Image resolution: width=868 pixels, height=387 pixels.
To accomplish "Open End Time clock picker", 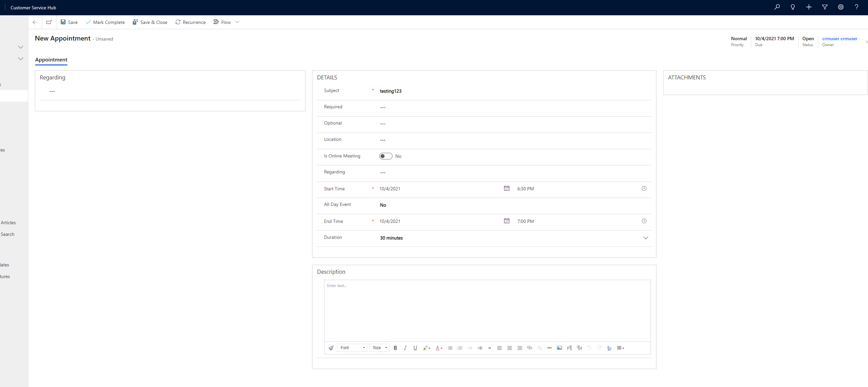I will coord(644,221).
